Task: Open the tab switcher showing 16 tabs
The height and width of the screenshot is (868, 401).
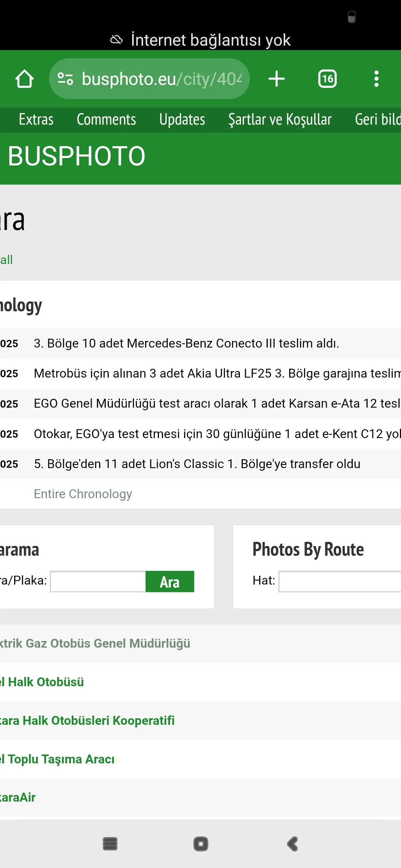Action: pos(327,78)
